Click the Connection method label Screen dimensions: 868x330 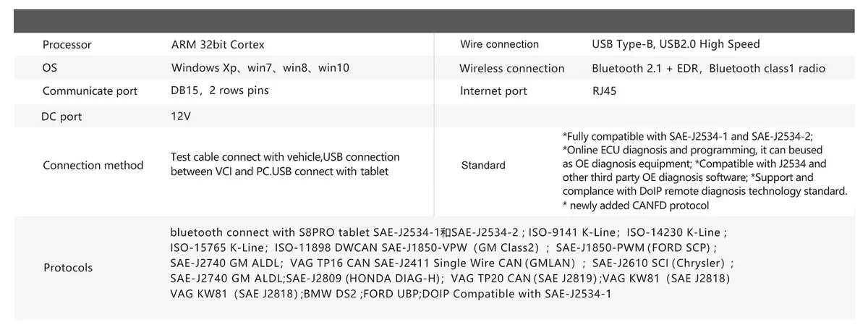(93, 165)
